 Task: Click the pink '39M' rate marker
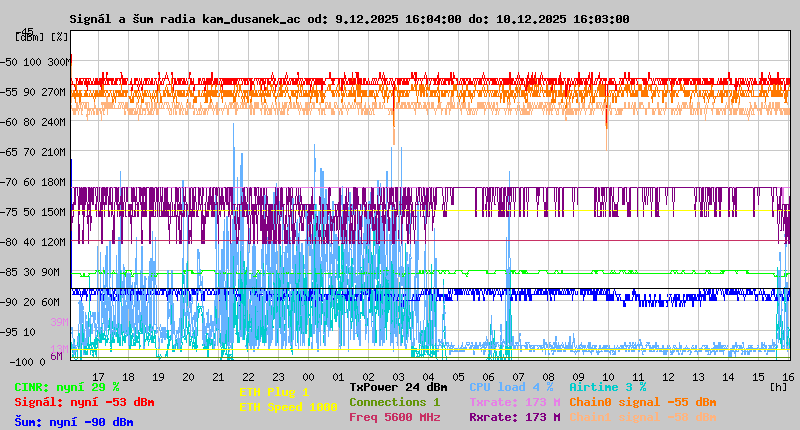[59, 322]
